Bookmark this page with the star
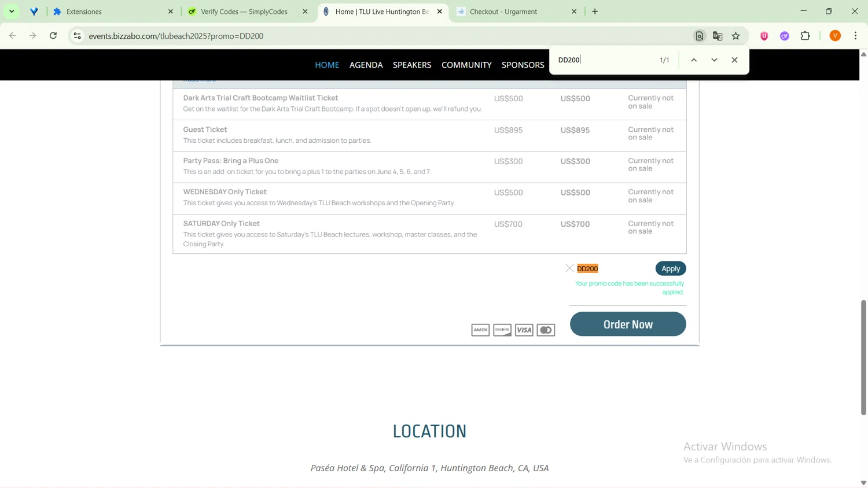Viewport: 868px width, 488px height. tap(735, 36)
